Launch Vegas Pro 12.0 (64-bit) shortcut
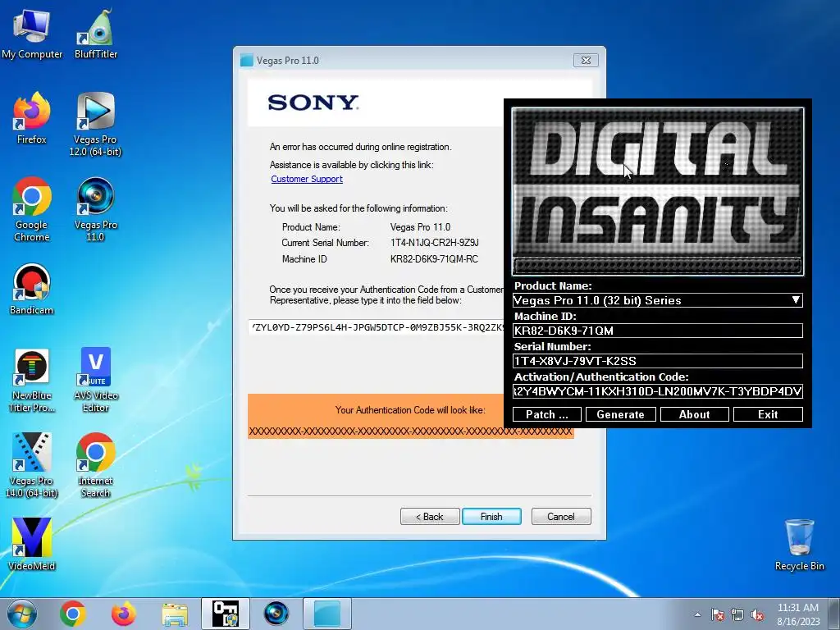 [x=95, y=125]
